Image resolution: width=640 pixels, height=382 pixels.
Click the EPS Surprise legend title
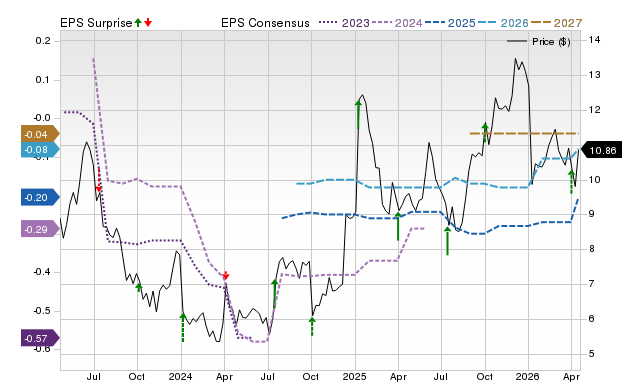pyautogui.click(x=96, y=23)
